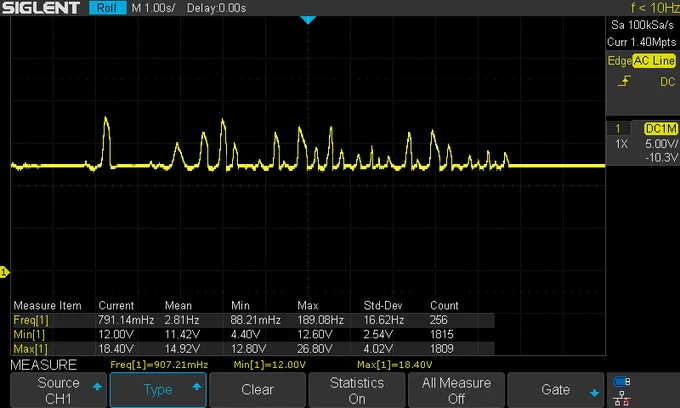Click the Delay:0.00s readout

coord(216,8)
